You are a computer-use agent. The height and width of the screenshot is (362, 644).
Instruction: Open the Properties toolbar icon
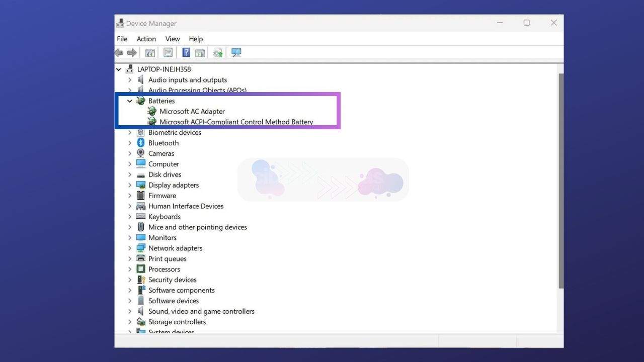click(168, 53)
